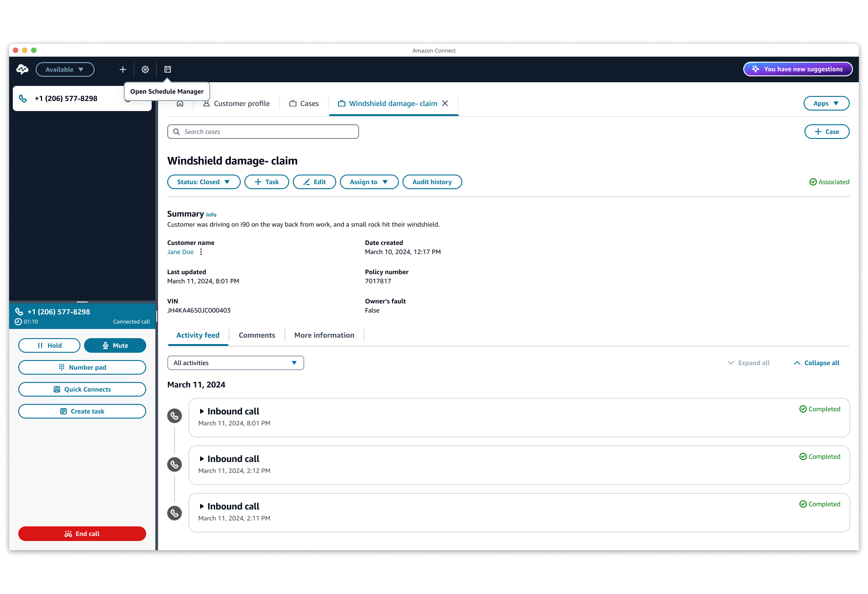Open Schedule Manager from the top bar
The height and width of the screenshot is (594, 868).
tap(168, 69)
